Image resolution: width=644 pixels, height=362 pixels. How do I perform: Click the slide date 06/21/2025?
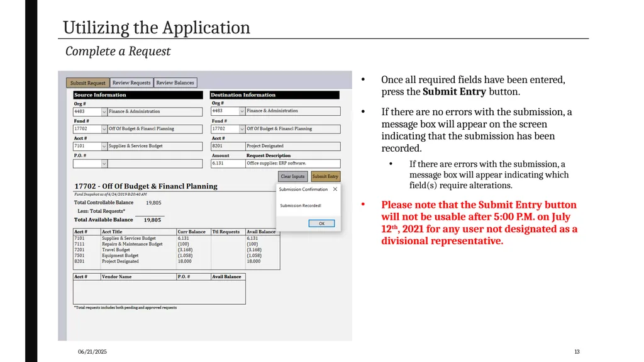[92, 352]
